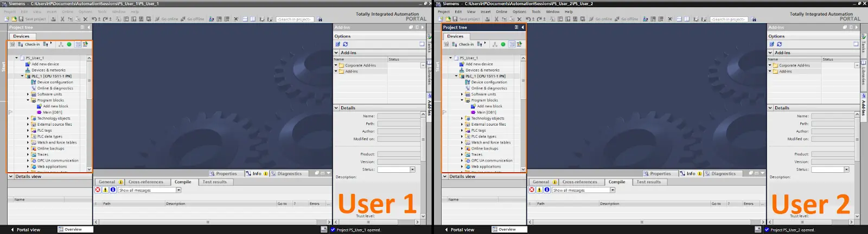Open Main [OB1] block in User 2 tree
This screenshot has height=234, width=868.
486,112
